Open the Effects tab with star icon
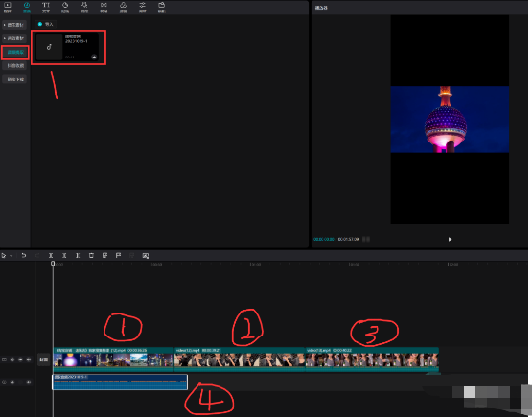Viewport: 532px width, 417px height. (x=84, y=7)
